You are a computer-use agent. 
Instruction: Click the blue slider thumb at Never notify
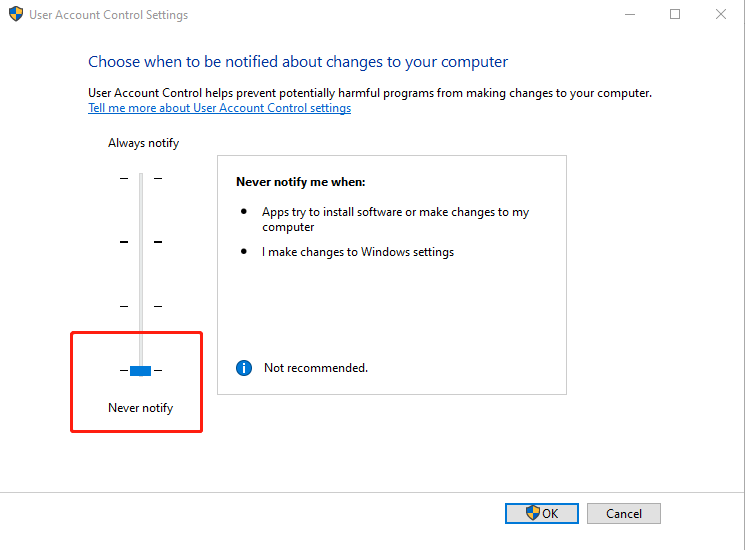pyautogui.click(x=141, y=371)
